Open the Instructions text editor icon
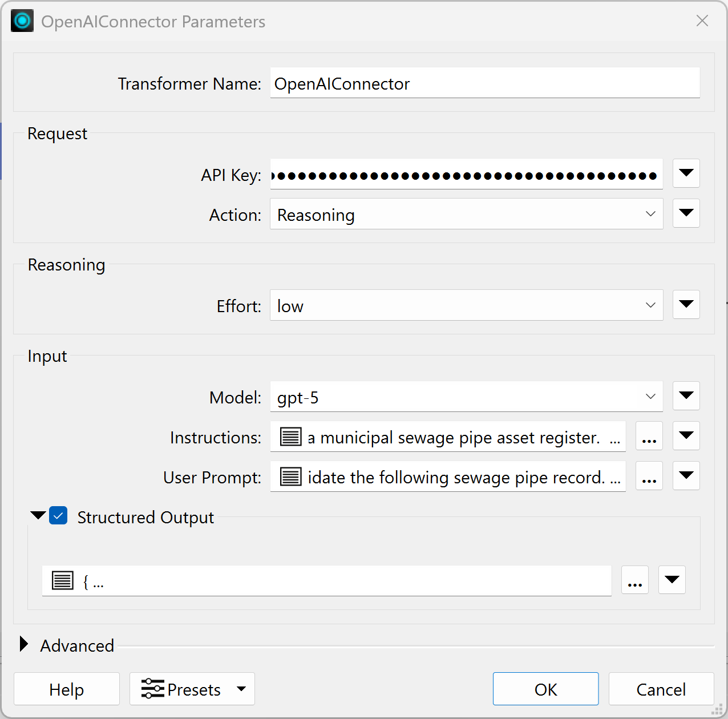Viewport: 728px width, 719px height. coord(290,437)
